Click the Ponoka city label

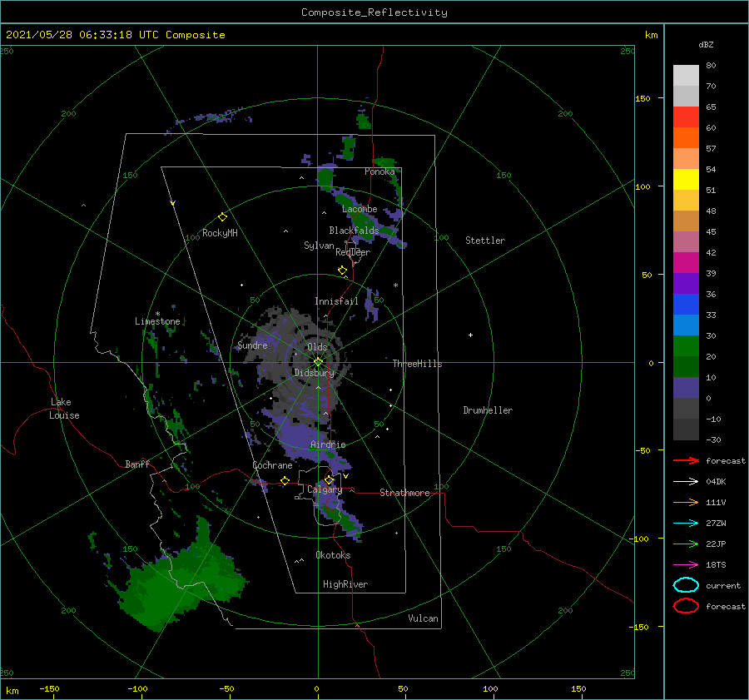tap(379, 171)
